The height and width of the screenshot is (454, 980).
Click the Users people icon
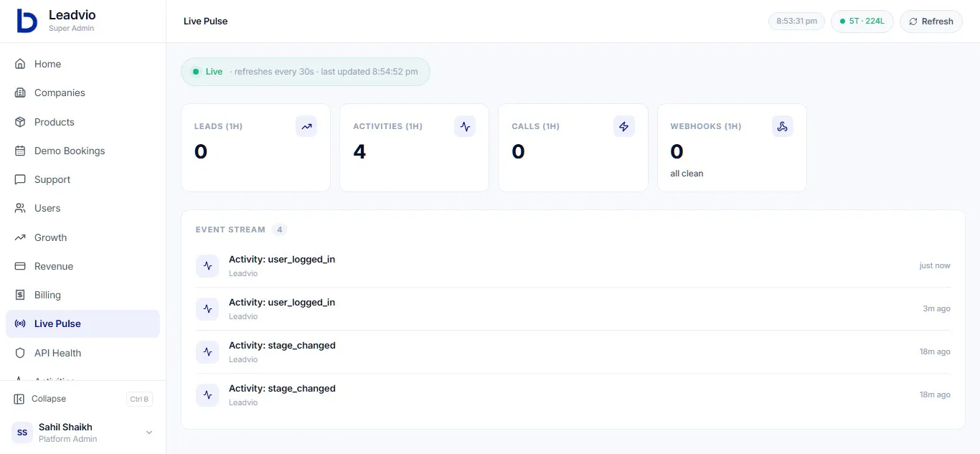pyautogui.click(x=20, y=208)
